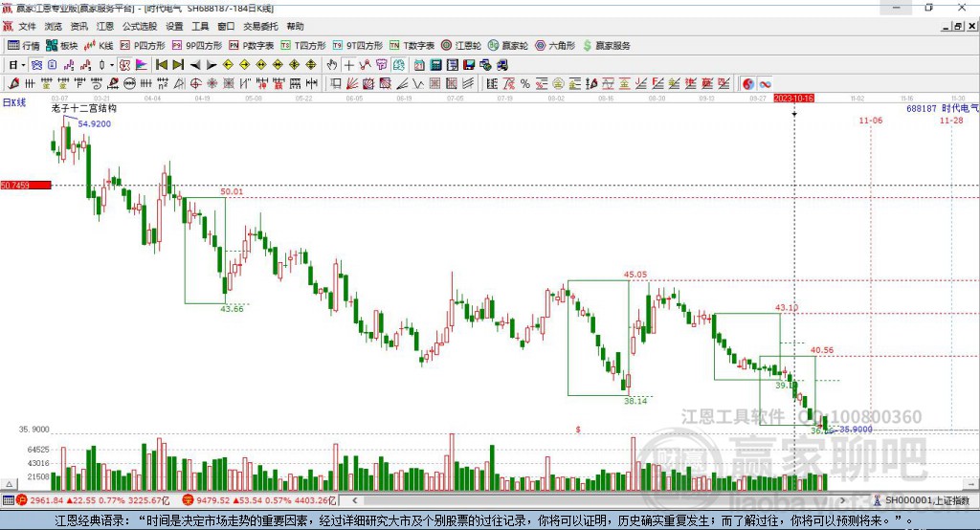The height and width of the screenshot is (530, 980).
Task: Open the T四方形 tool
Action: pyautogui.click(x=303, y=46)
